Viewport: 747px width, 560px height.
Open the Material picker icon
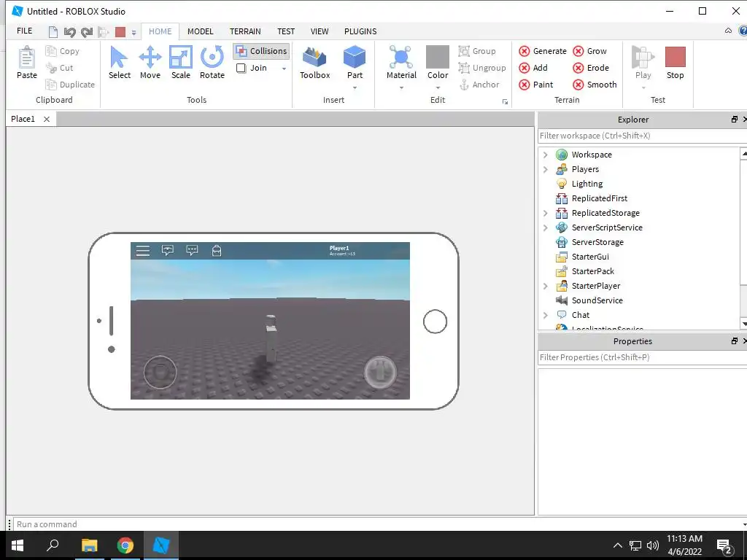(401, 57)
